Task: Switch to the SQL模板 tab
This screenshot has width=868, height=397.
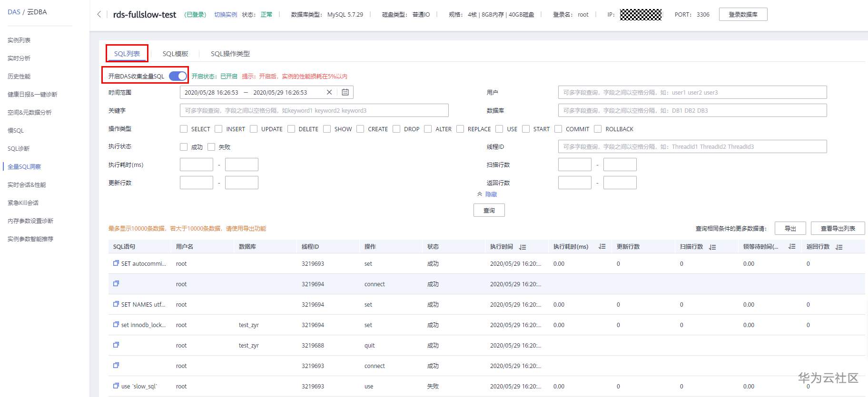Action: 176,54
